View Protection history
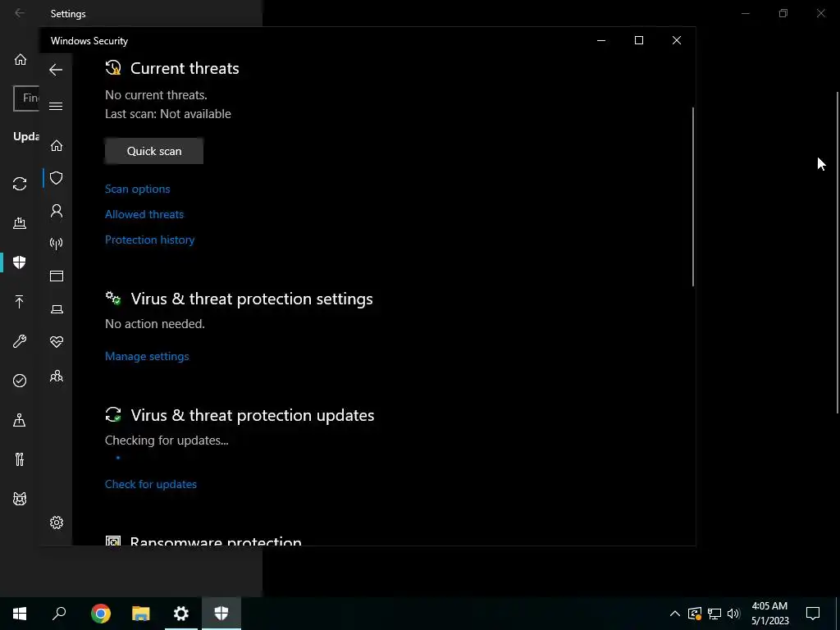 (149, 240)
